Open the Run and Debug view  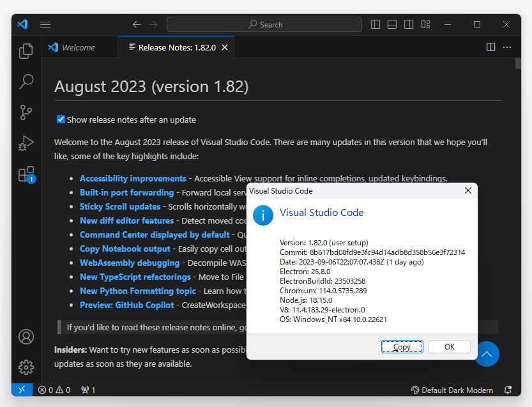[26, 143]
